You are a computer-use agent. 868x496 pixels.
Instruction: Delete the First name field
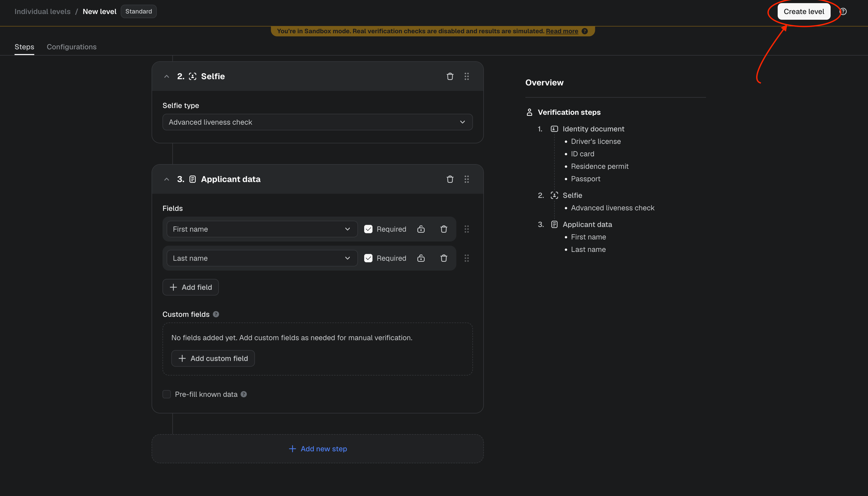pos(444,229)
